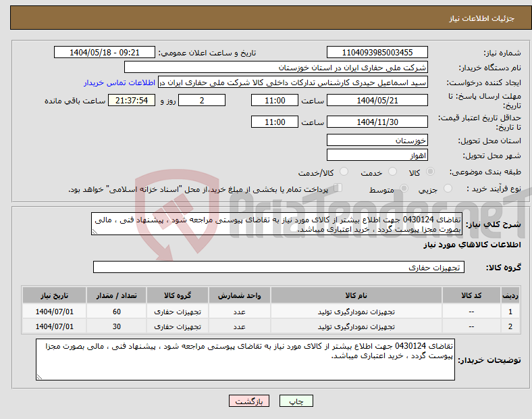Select the کالا radio button

pyautogui.click(x=430, y=172)
